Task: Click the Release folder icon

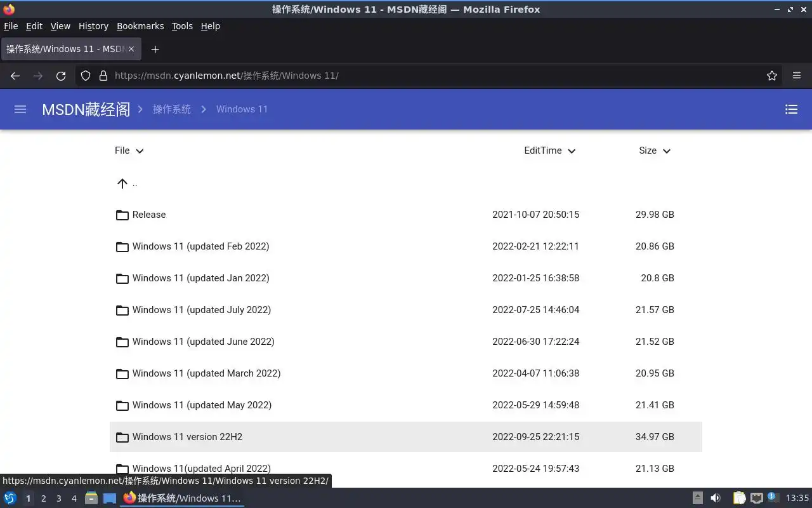Action: (x=122, y=215)
